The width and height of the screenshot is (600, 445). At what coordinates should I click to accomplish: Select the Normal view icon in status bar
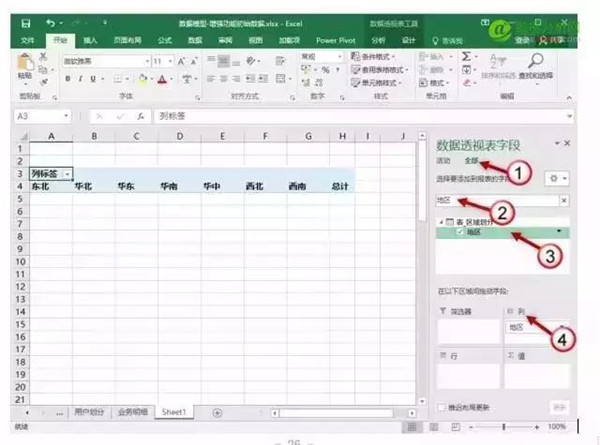pos(412,427)
